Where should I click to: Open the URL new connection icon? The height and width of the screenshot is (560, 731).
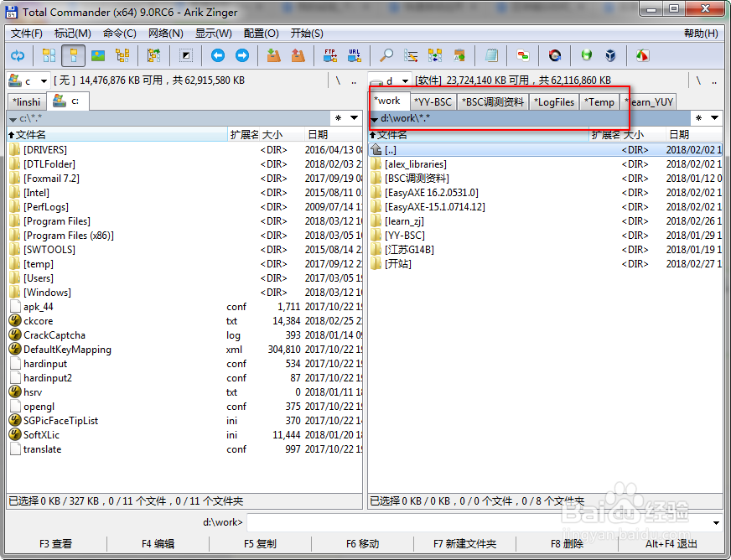355,56
